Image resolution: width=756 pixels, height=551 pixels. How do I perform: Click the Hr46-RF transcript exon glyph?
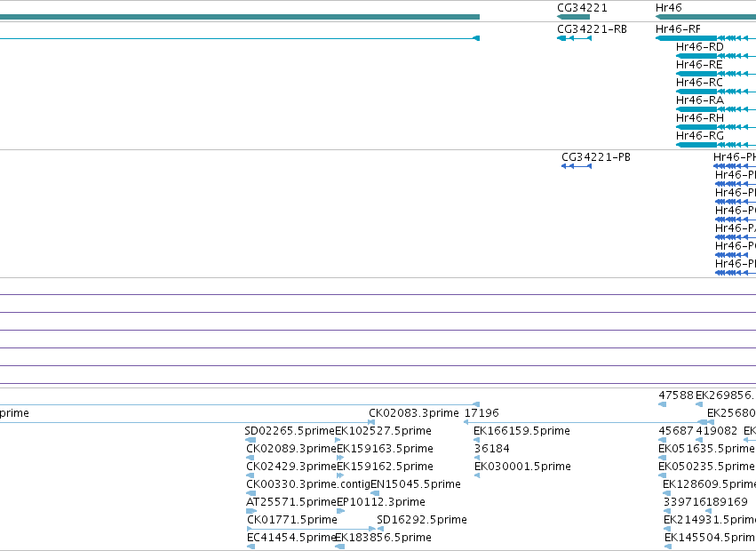[686, 38]
